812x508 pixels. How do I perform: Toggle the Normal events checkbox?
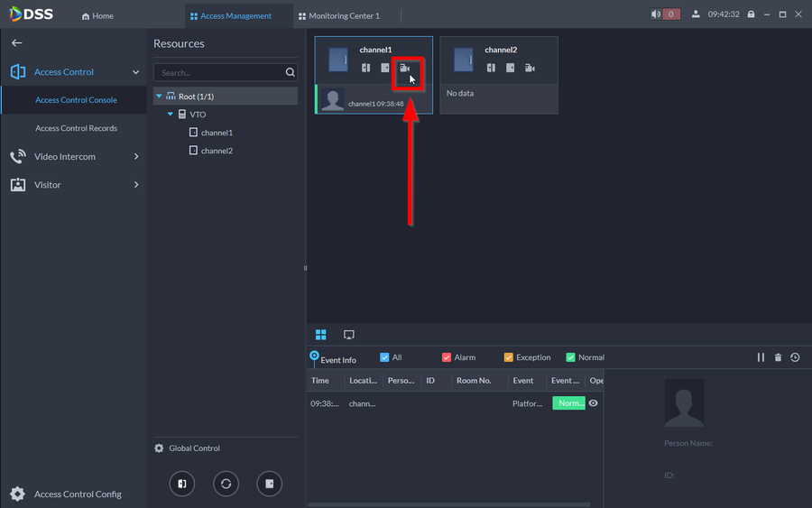571,357
